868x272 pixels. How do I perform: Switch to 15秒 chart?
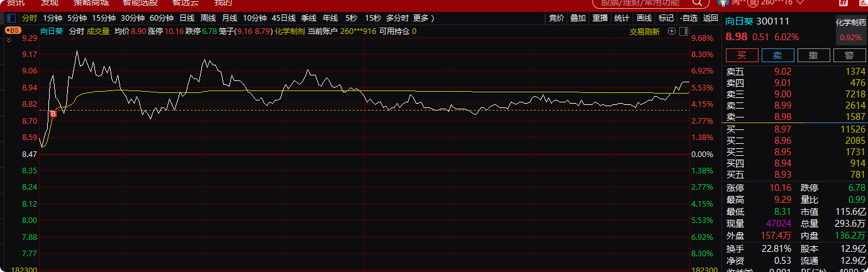click(373, 18)
